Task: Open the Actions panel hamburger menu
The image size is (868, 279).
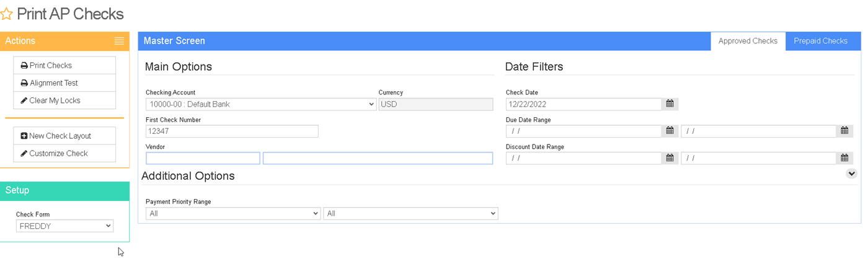Action: [119, 41]
